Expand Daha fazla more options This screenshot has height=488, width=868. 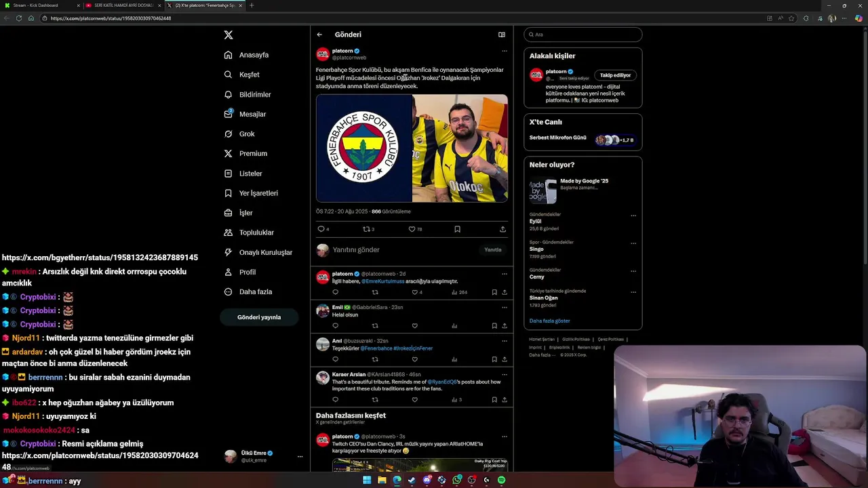point(248,291)
